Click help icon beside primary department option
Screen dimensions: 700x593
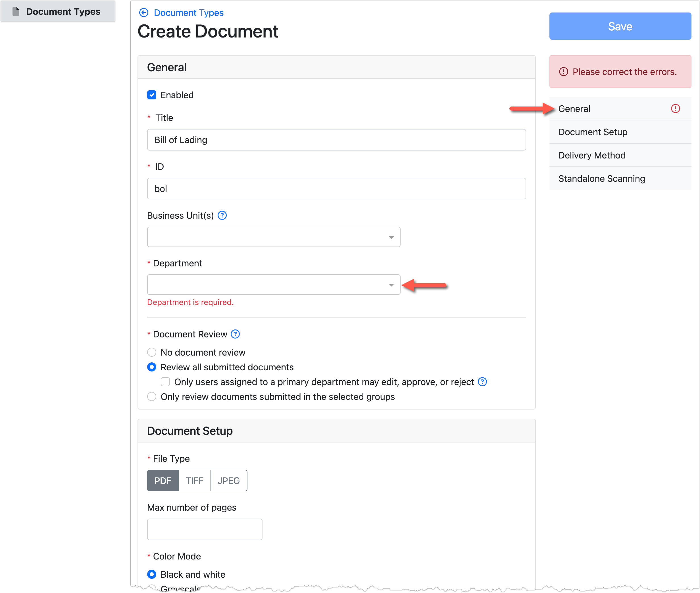click(483, 382)
